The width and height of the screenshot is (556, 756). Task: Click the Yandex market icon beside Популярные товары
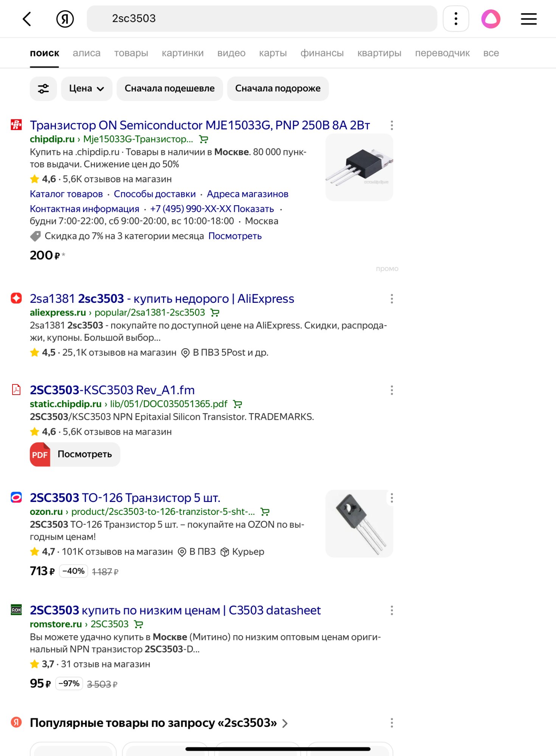tap(16, 722)
